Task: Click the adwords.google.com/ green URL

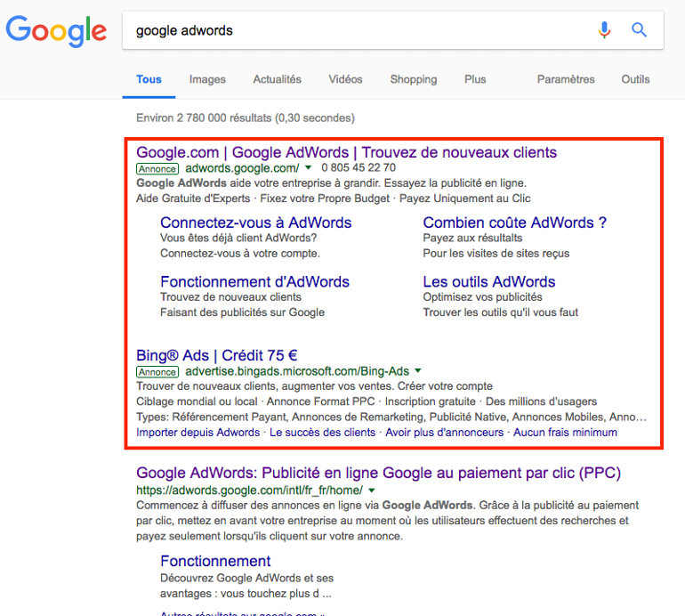Action: click(x=242, y=168)
